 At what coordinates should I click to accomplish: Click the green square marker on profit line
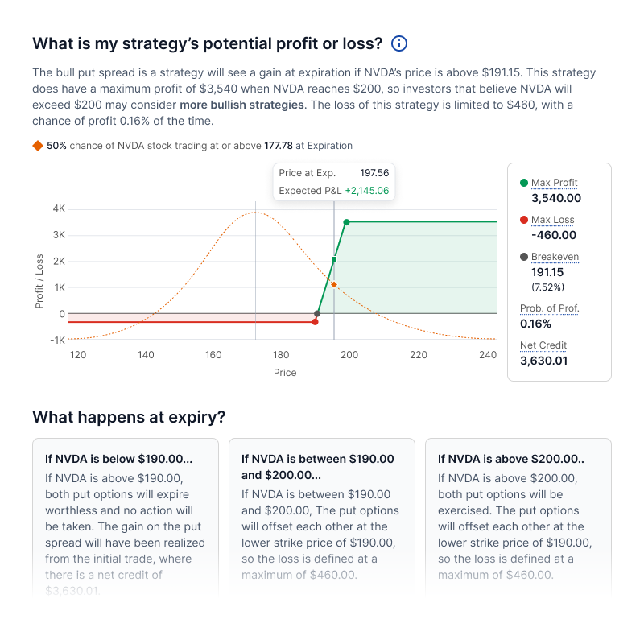point(334,259)
